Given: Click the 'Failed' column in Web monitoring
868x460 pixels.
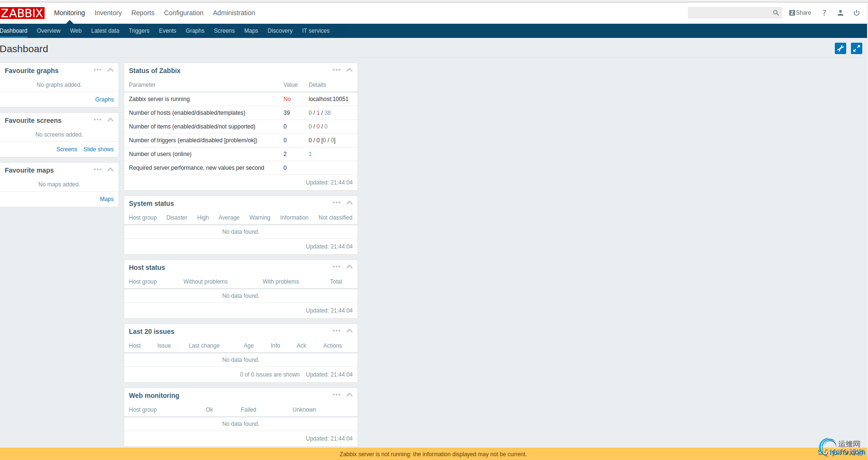Looking at the screenshot, I should [x=248, y=410].
